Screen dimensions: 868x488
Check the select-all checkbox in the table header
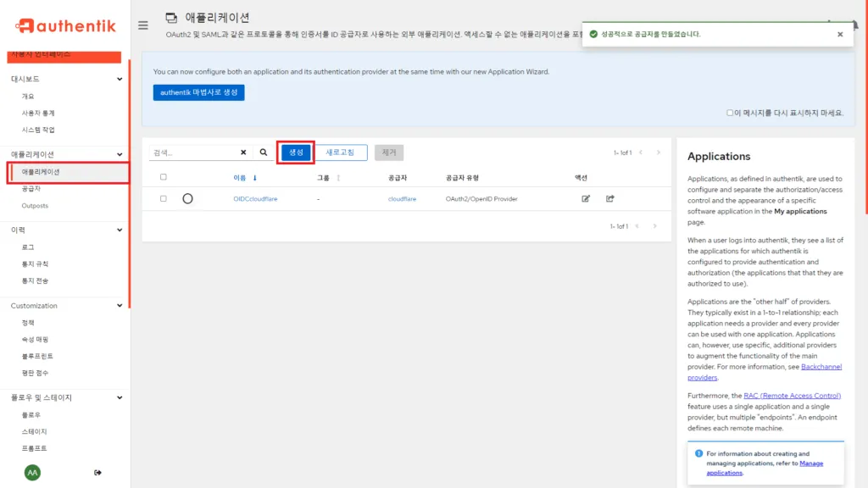(163, 177)
